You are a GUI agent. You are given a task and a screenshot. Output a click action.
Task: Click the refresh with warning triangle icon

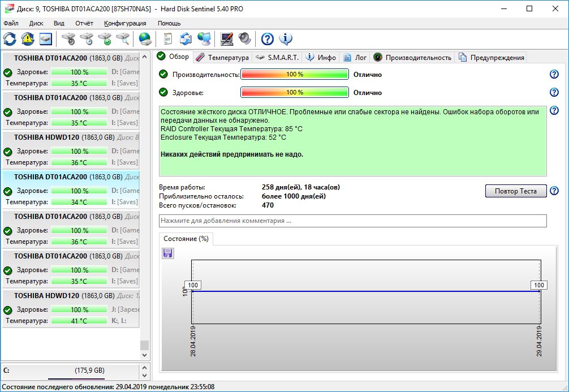point(28,39)
